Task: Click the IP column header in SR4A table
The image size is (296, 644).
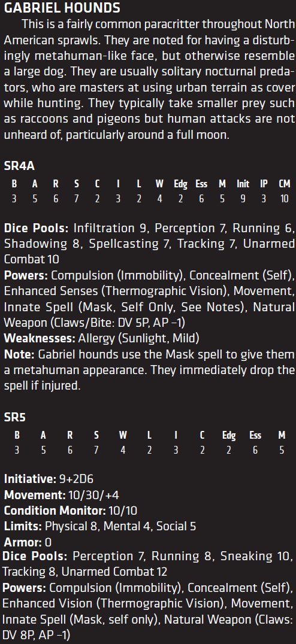Action: pyautogui.click(x=264, y=184)
